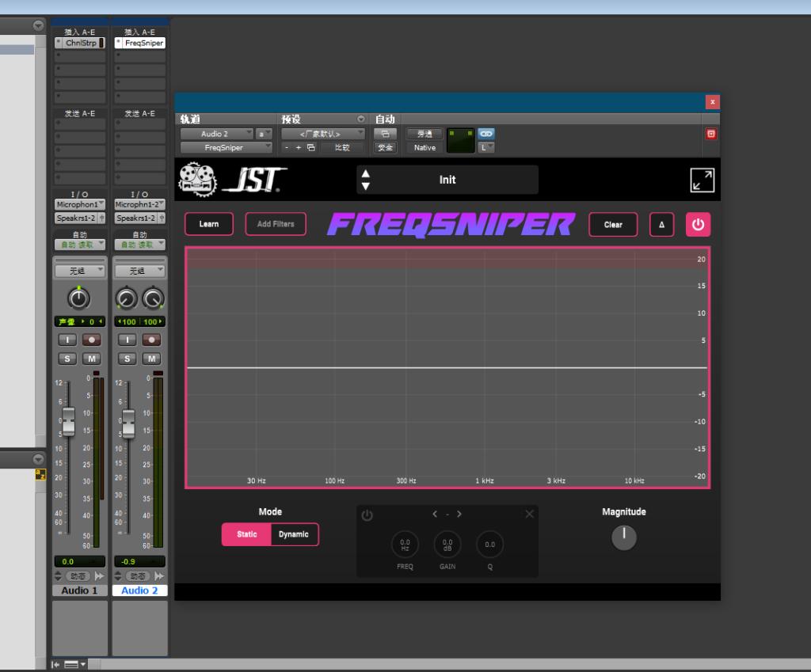
Task: Enable Dynamic mode in FreqSniper
Action: [294, 534]
